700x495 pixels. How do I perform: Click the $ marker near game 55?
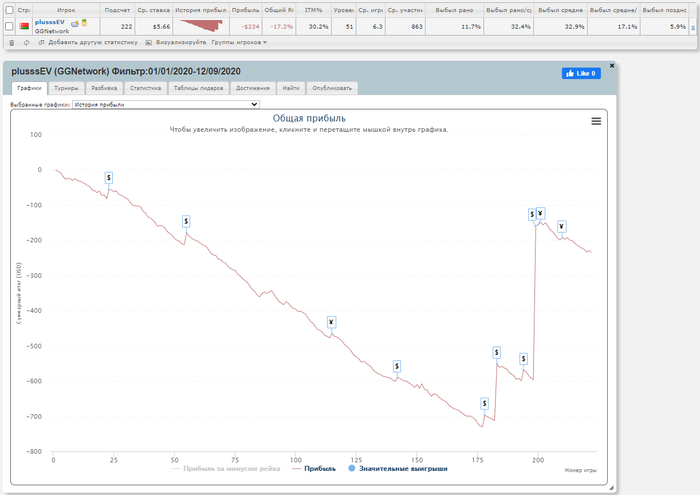pyautogui.click(x=186, y=221)
